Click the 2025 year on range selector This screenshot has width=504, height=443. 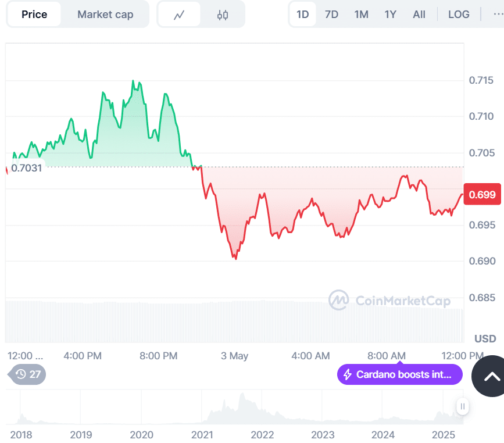tap(443, 435)
